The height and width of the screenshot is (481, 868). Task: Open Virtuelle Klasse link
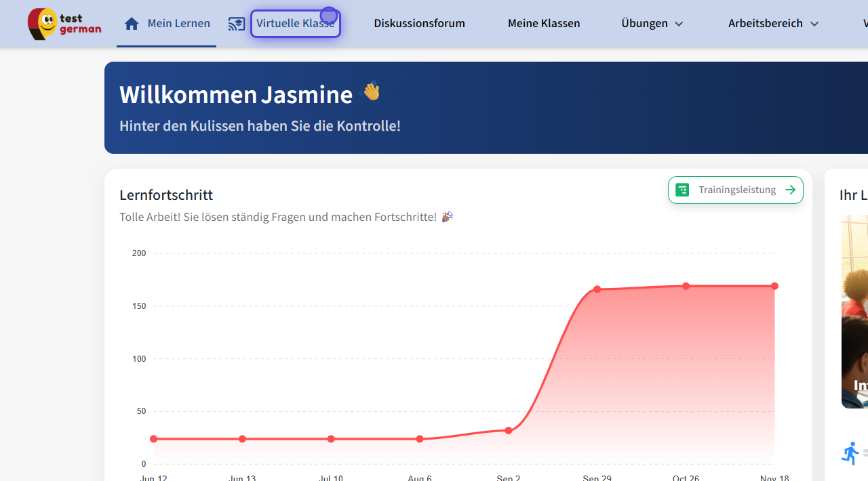click(296, 24)
